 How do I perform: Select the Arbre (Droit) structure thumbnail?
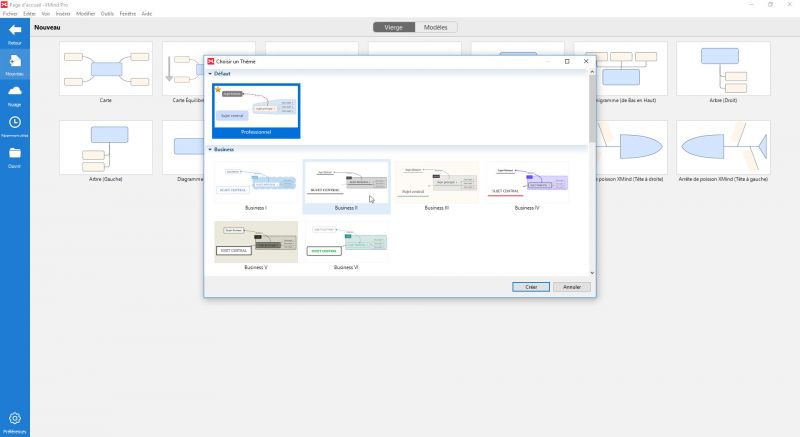(723, 68)
